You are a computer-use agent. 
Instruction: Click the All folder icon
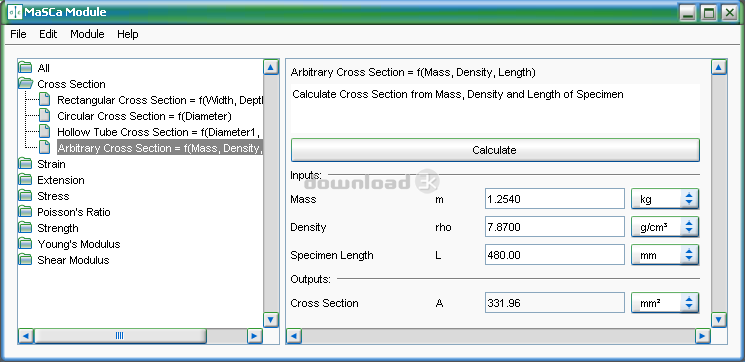(x=25, y=68)
